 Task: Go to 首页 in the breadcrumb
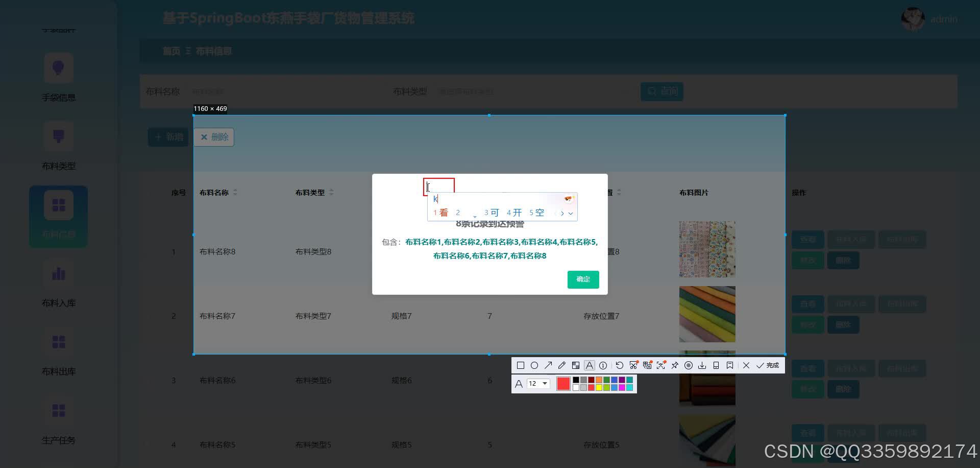click(170, 51)
